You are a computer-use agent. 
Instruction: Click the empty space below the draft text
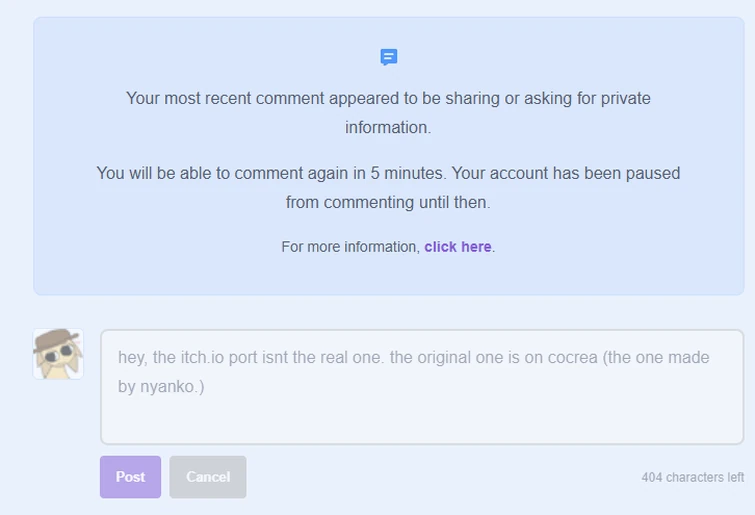[420, 420]
